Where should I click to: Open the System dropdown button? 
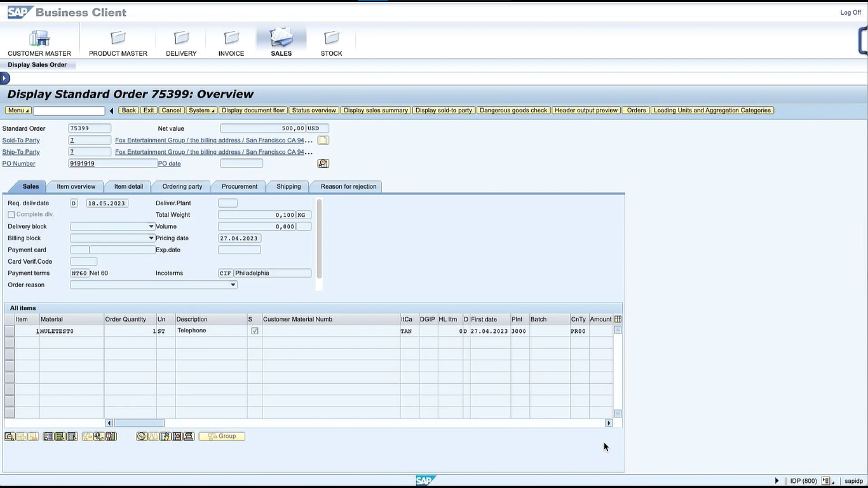point(202,111)
